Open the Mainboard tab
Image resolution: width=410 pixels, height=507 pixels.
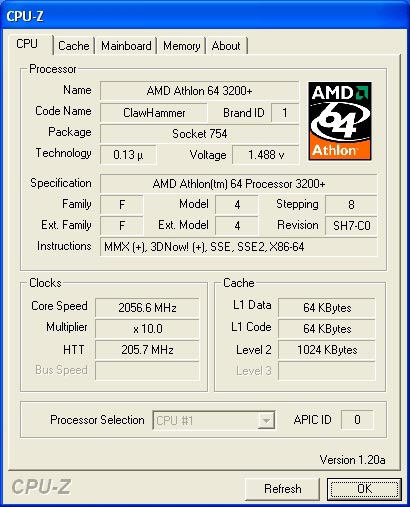pos(126,46)
